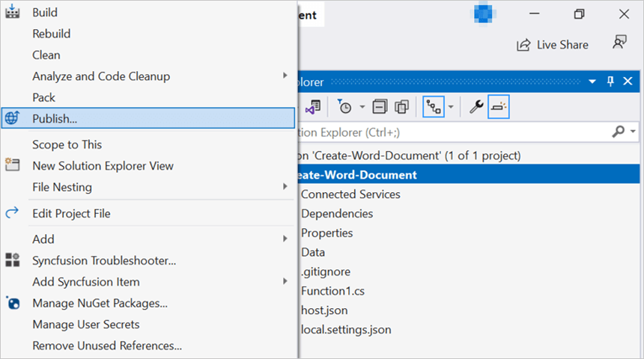Select the host.json file
Image resolution: width=644 pixels, height=359 pixels.
324,310
